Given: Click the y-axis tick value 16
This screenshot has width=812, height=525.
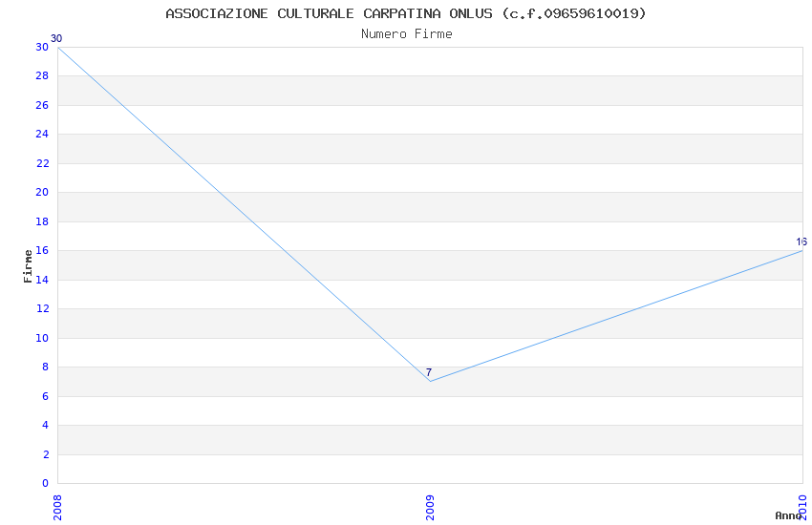Looking at the screenshot, I should [x=42, y=250].
